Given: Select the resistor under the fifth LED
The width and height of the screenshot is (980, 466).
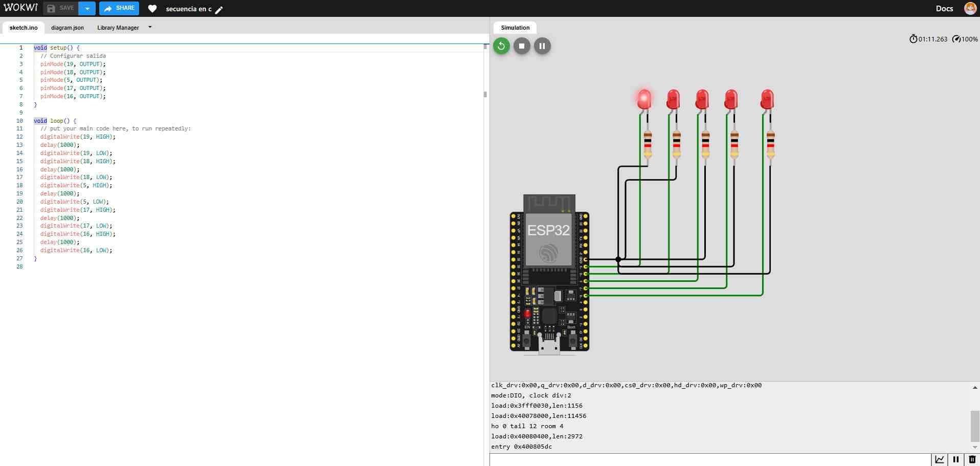Looking at the screenshot, I should [770, 144].
